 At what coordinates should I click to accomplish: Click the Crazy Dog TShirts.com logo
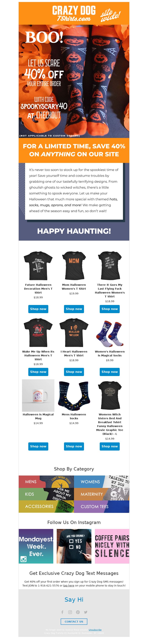click(x=74, y=13)
